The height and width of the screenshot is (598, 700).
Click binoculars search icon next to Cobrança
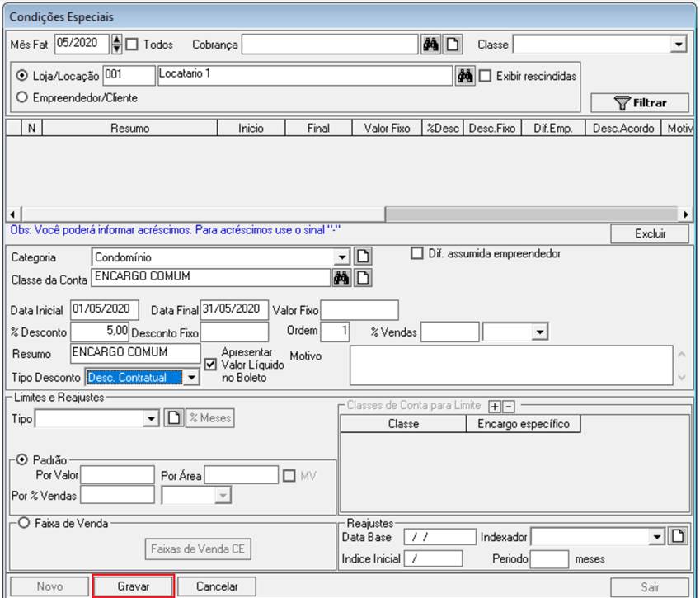[430, 45]
